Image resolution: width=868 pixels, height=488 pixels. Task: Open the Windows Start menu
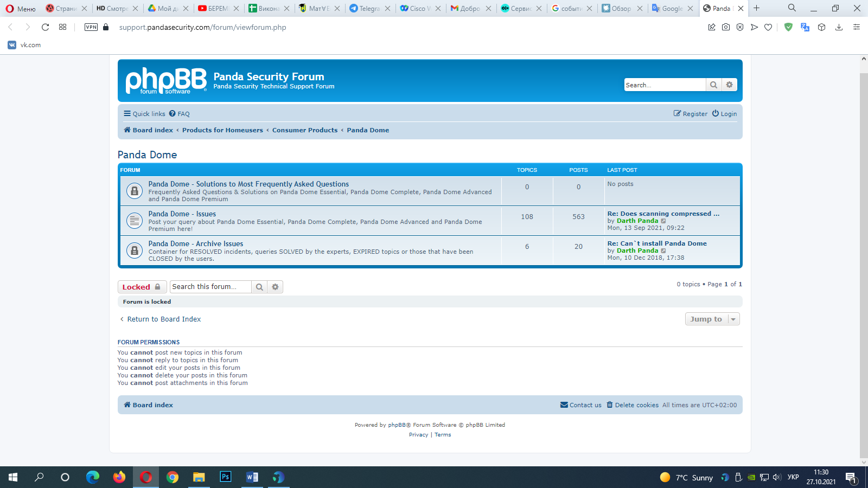pyautogui.click(x=13, y=477)
